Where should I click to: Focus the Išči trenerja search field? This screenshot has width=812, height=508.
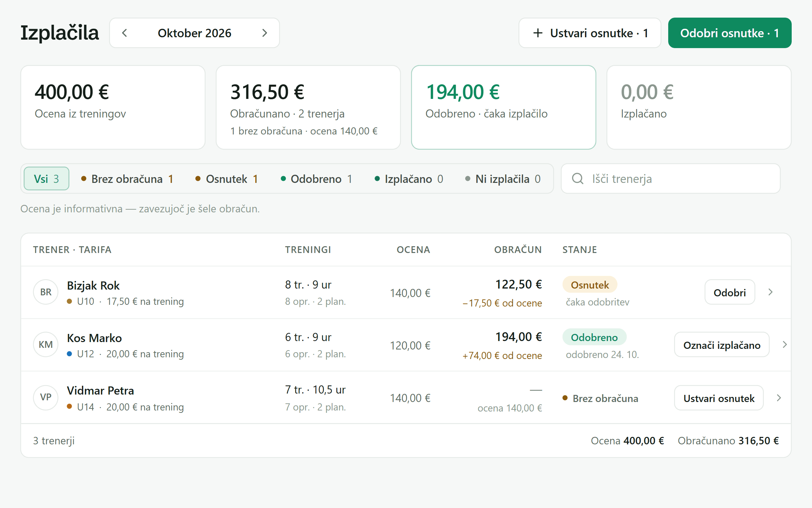tap(671, 178)
